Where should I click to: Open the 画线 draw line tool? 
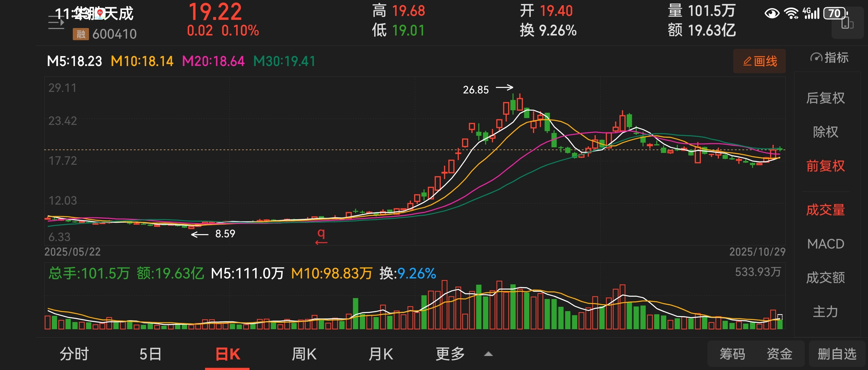[x=759, y=61]
